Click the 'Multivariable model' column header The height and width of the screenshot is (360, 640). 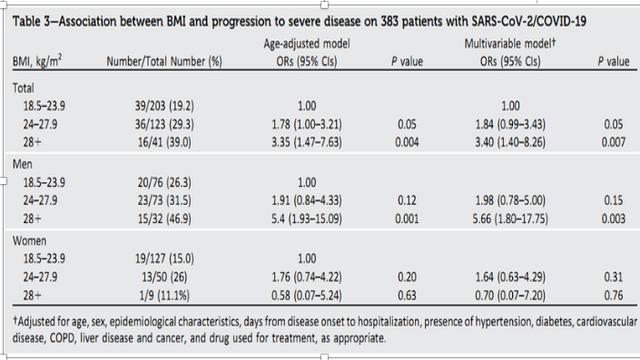point(510,44)
